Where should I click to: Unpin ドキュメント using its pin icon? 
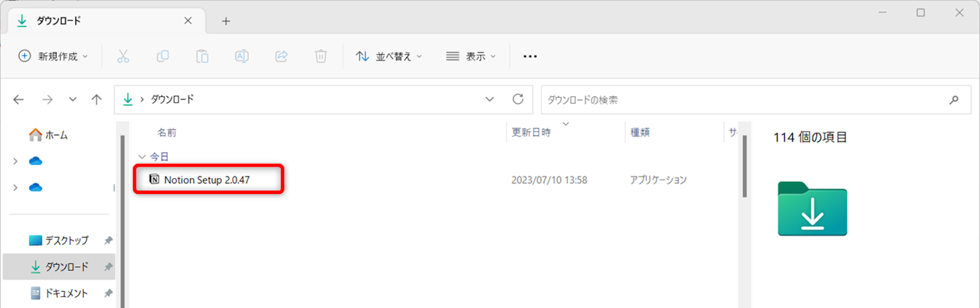(108, 293)
